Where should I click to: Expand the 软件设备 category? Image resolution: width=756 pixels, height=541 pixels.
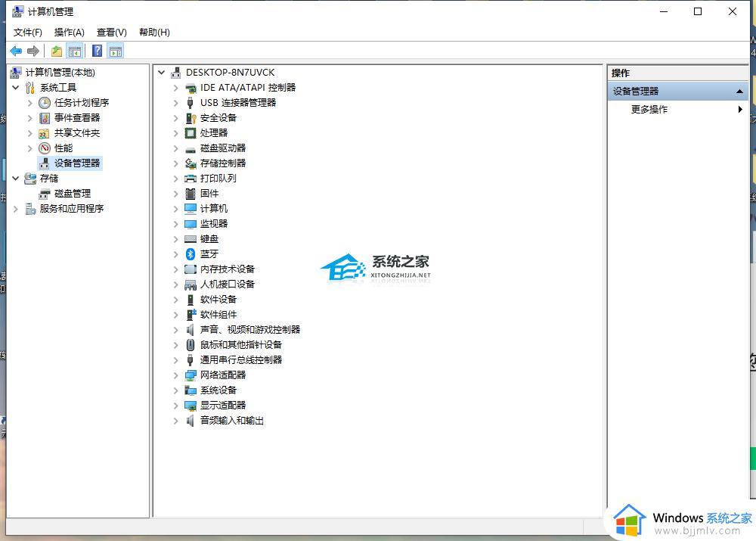[x=176, y=300]
